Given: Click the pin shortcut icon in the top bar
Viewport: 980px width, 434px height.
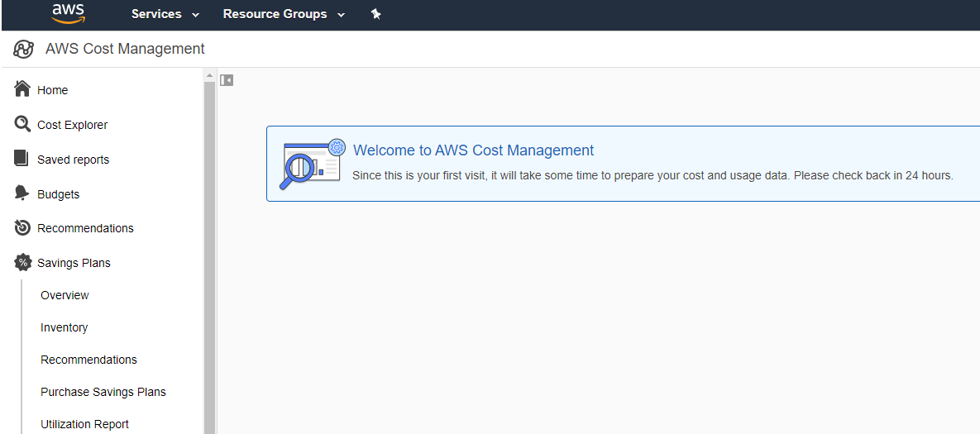Looking at the screenshot, I should click(375, 14).
